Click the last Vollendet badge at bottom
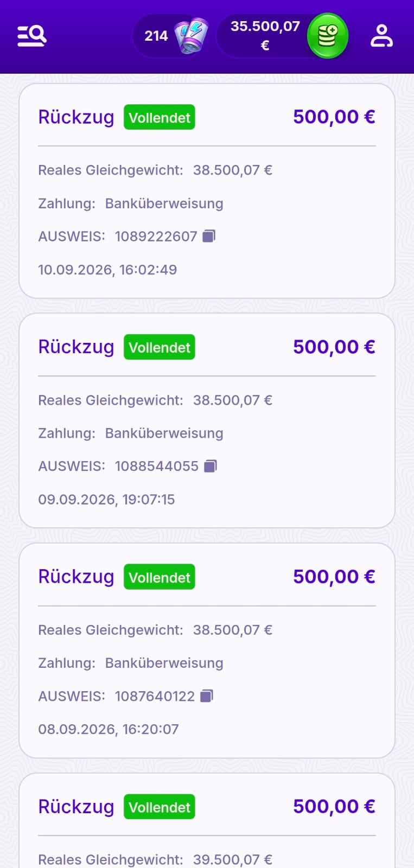 click(x=160, y=807)
